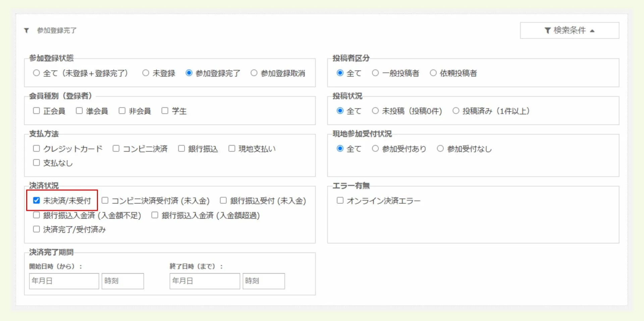Enable the クレジットカード payment filter
The image size is (644, 321).
click(36, 148)
